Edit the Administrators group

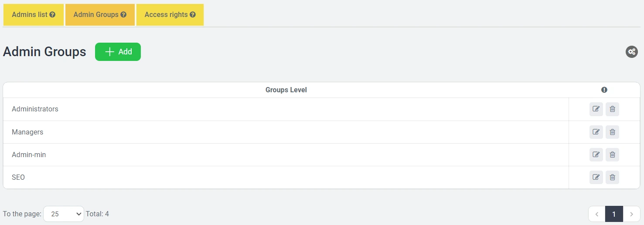pos(596,109)
